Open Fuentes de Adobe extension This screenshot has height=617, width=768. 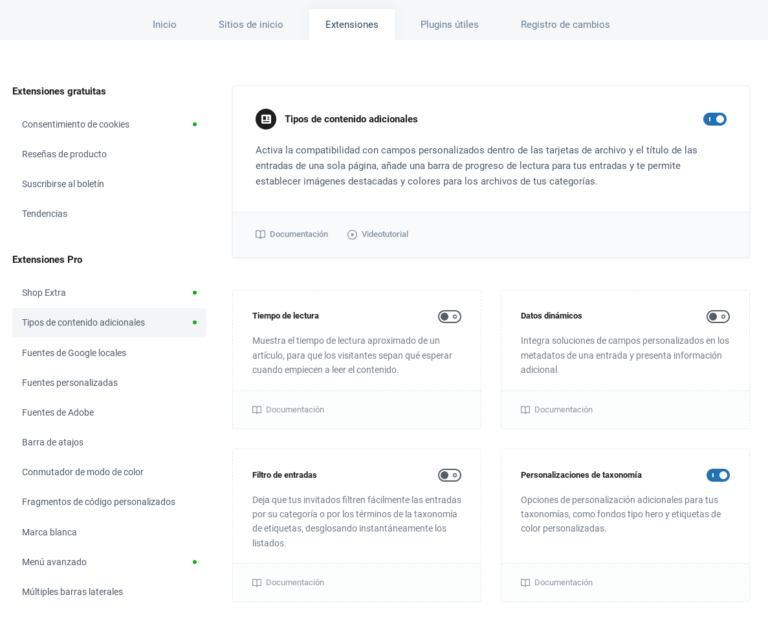click(x=109, y=413)
